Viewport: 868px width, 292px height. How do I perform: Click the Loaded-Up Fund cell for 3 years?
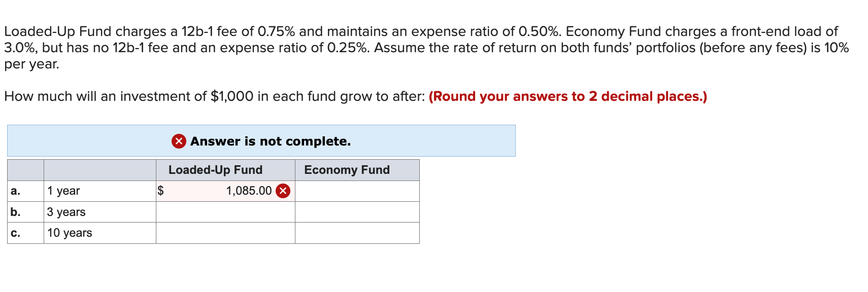pos(225,212)
